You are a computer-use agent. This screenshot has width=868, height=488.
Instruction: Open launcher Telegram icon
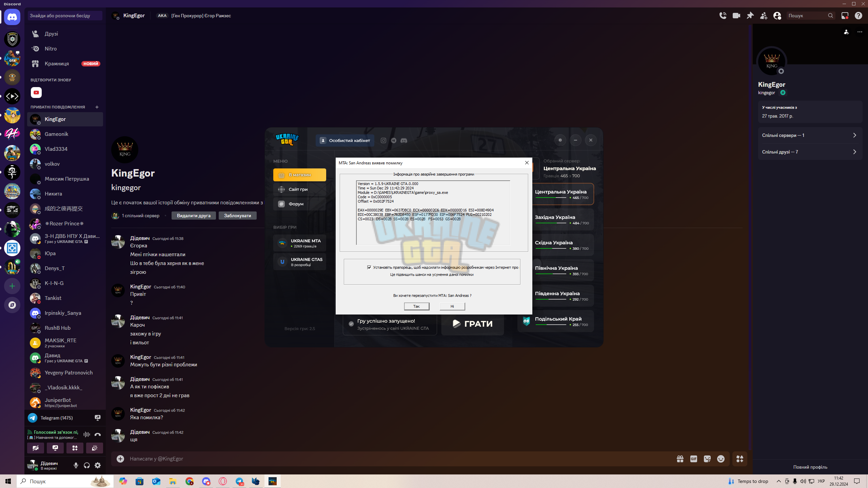click(394, 140)
